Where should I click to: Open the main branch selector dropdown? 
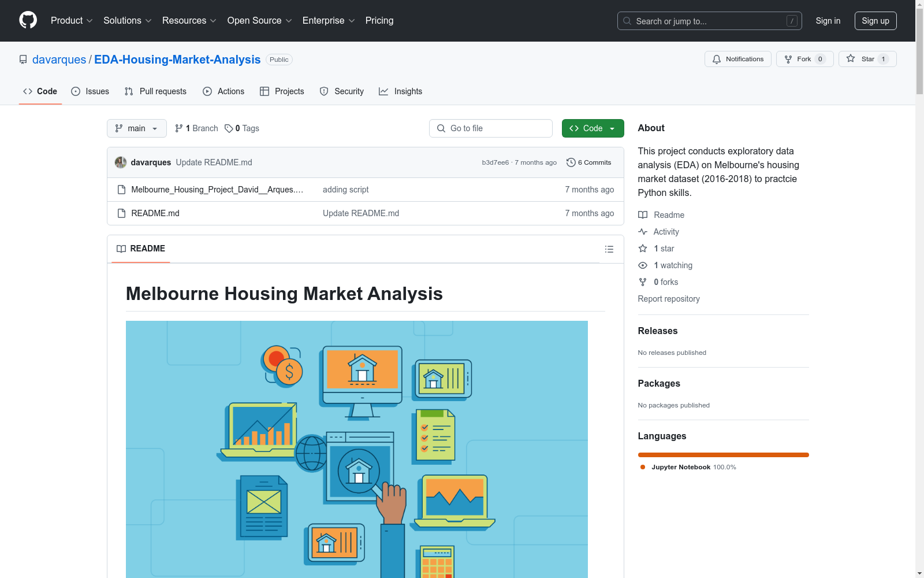point(137,128)
